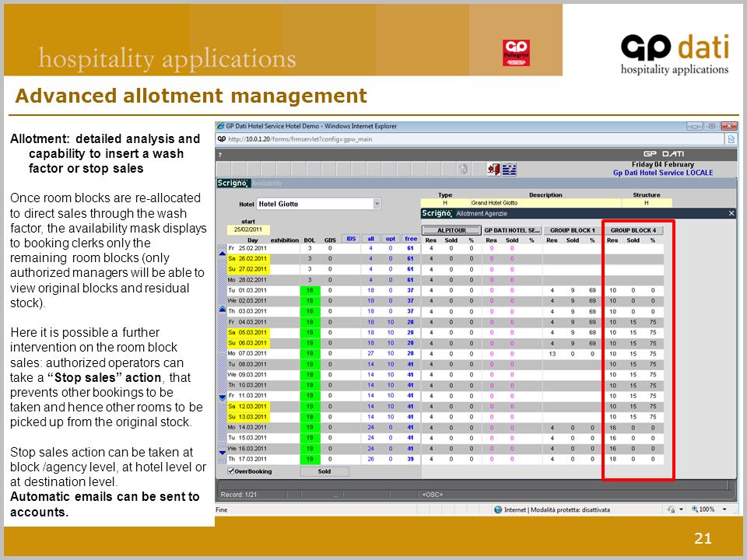Click the GP DATI HOTEL SE... button
Viewport: 747px width, 560px height.
[x=512, y=230]
